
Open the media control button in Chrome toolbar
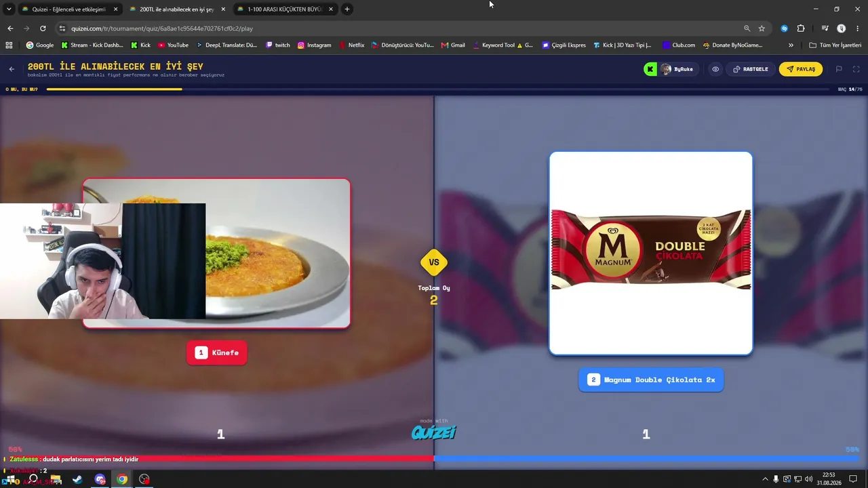[x=825, y=28]
